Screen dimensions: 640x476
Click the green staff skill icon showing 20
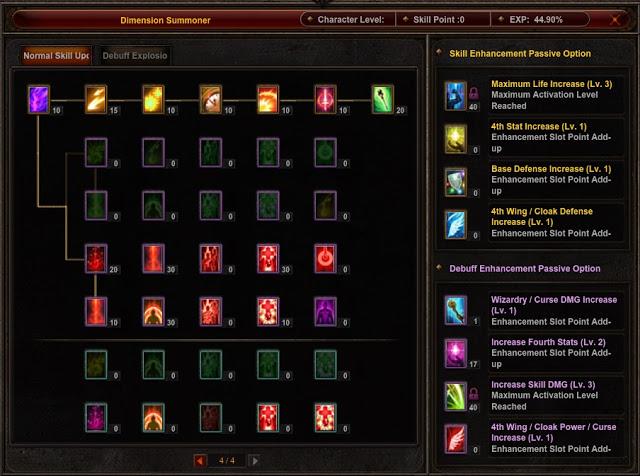coord(383,99)
